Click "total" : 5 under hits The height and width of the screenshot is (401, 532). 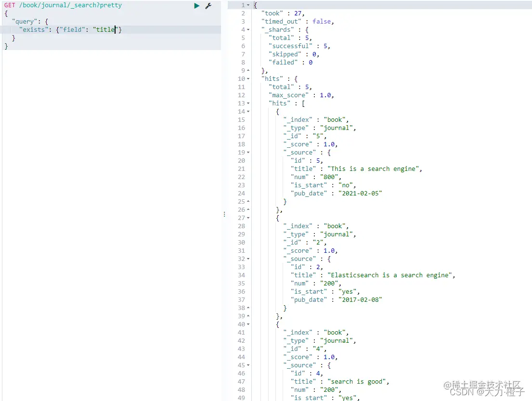point(290,87)
